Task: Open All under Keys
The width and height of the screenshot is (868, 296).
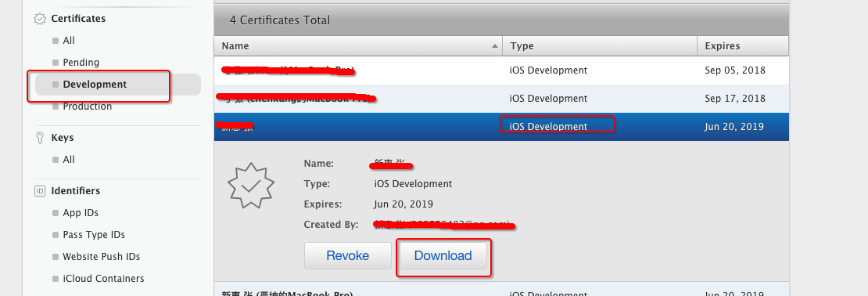Action: pos(69,160)
